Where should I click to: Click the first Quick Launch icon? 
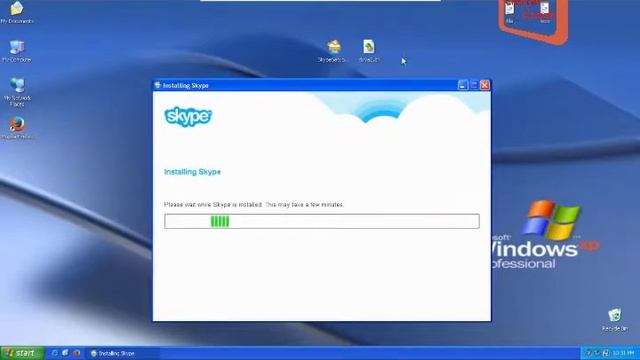(54, 353)
